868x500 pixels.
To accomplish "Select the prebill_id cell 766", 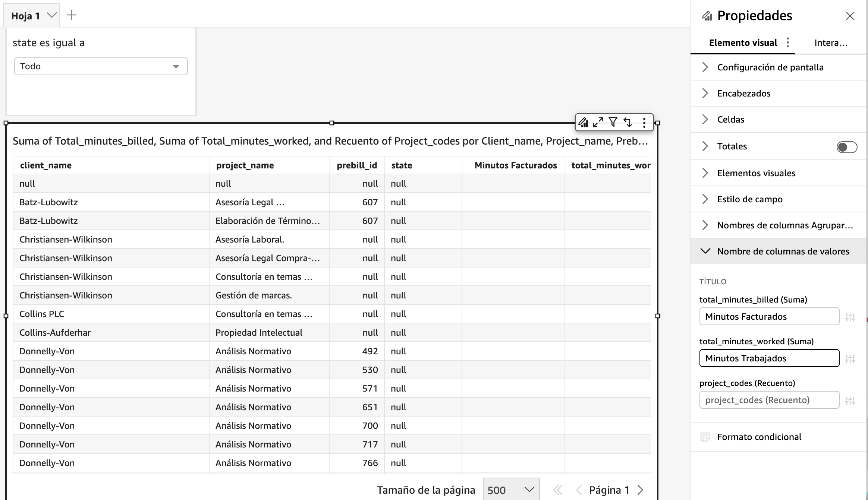I will click(x=357, y=463).
